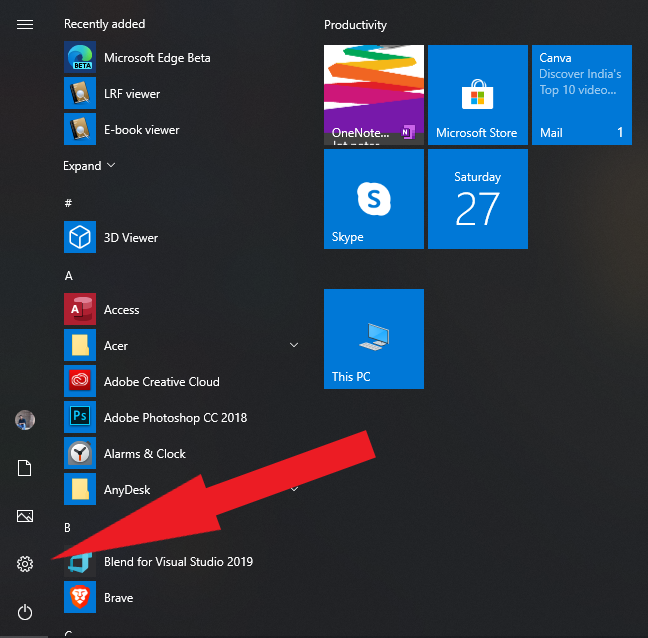The image size is (648, 638).
Task: Expand the Acer folder chevron
Action: pyautogui.click(x=294, y=345)
